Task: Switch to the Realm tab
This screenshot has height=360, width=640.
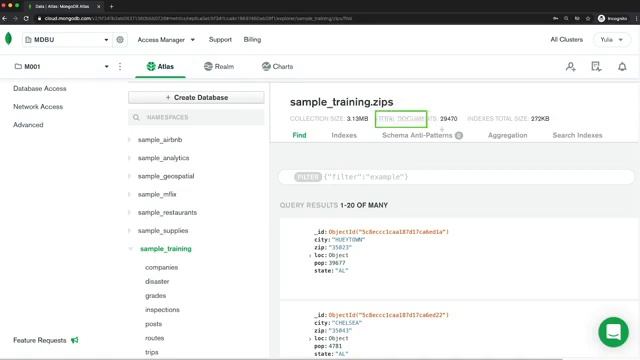Action: (219, 67)
